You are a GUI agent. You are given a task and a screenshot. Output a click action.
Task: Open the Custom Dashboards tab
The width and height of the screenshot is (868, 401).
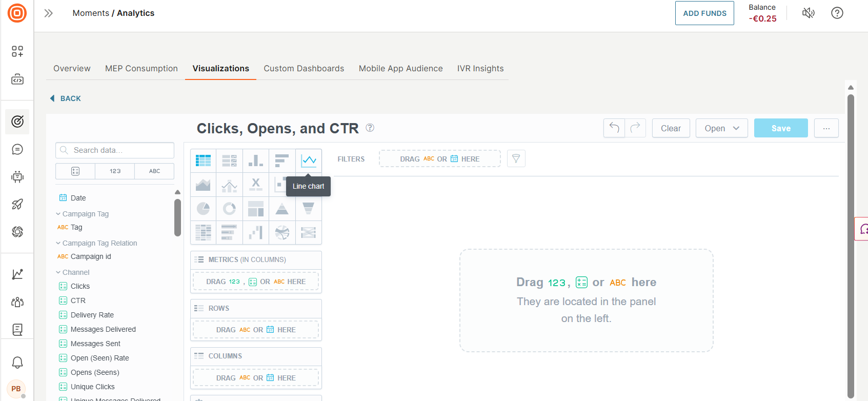pyautogui.click(x=304, y=68)
